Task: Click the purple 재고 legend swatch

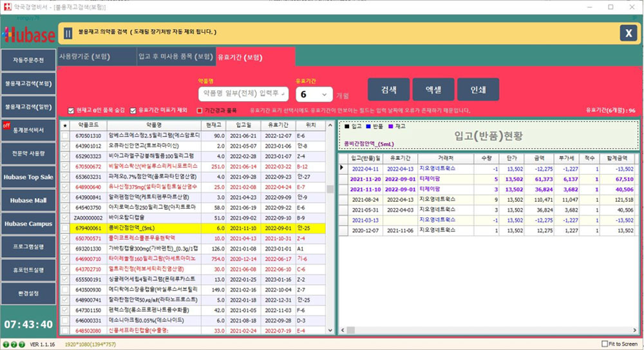Action: [x=391, y=126]
